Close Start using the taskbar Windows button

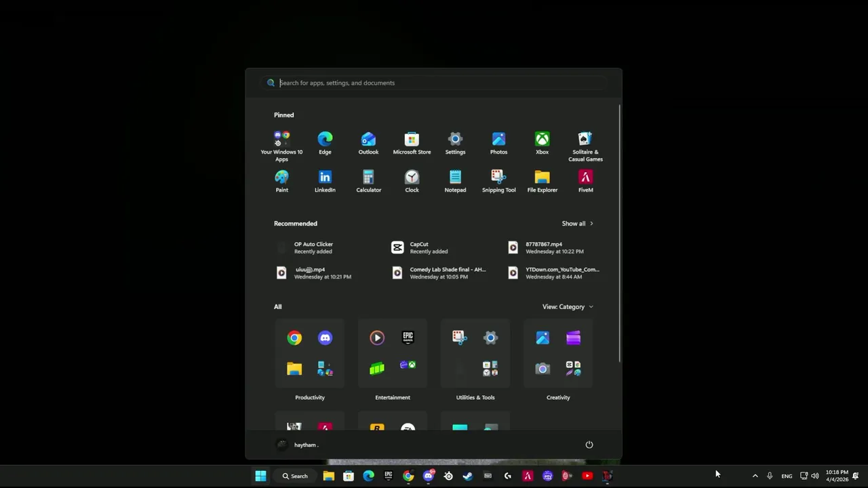(260, 476)
